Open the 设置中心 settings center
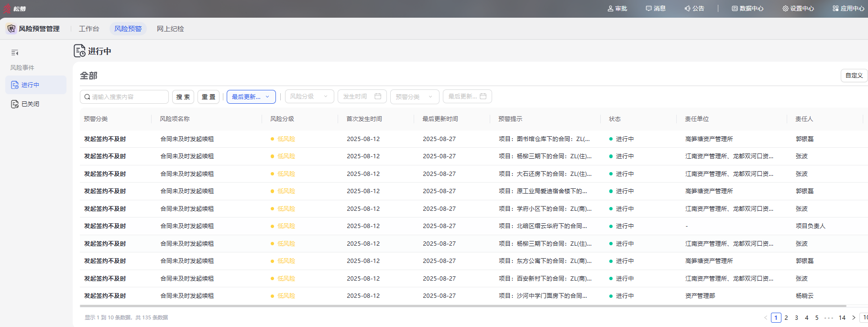868x327 pixels. click(798, 9)
